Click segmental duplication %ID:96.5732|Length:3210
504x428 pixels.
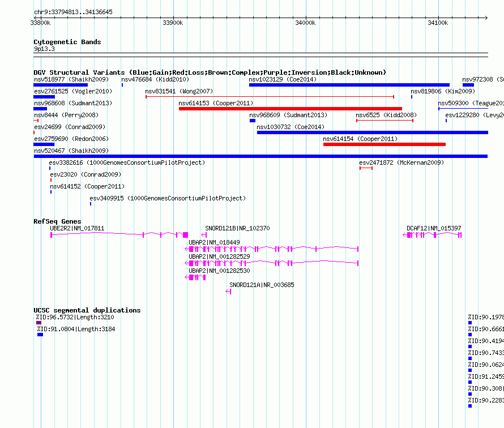[75, 318]
